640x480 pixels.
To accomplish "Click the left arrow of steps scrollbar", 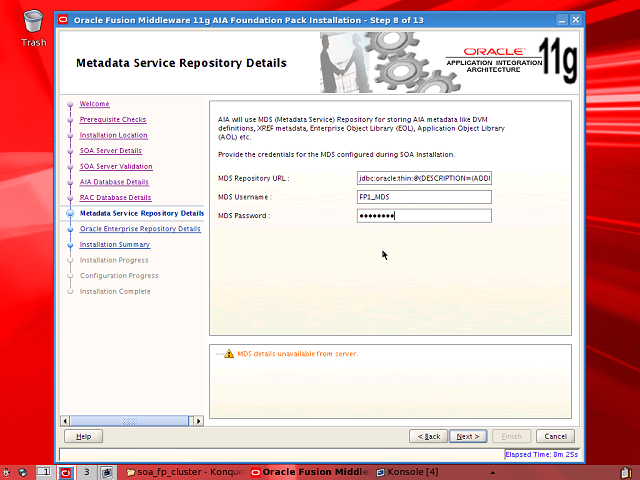I will (x=65, y=421).
